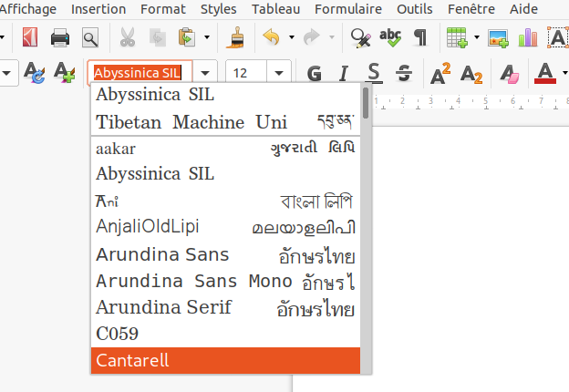Click the Copy icon

[158, 37]
